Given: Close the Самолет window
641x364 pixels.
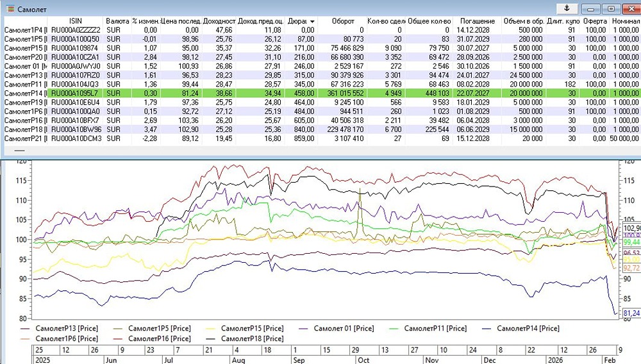Looking at the screenshot, I should pyautogui.click(x=631, y=9).
